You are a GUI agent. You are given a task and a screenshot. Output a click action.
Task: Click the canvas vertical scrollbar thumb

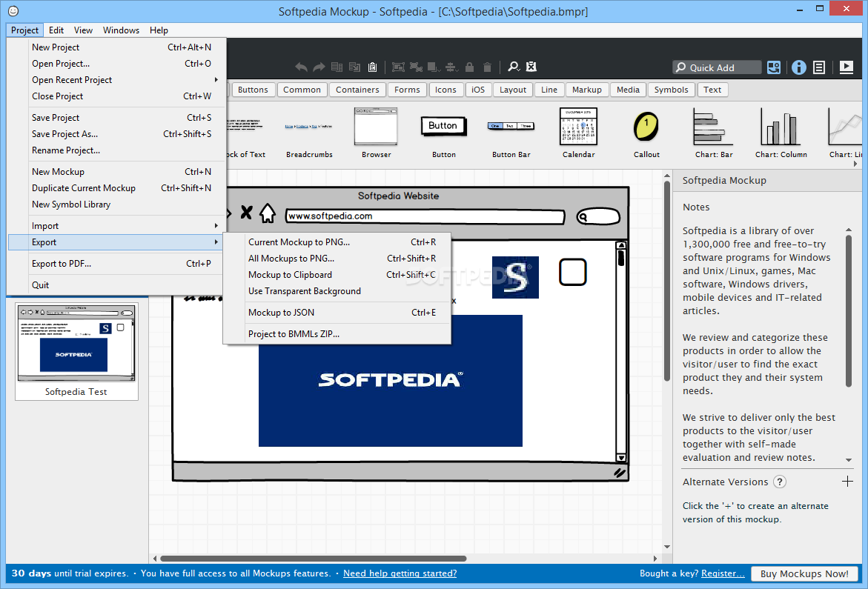pyautogui.click(x=667, y=281)
